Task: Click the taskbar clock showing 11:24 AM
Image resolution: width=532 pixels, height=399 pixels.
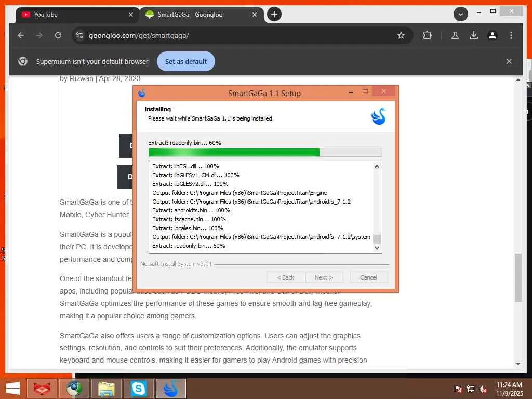Action: 509,389
